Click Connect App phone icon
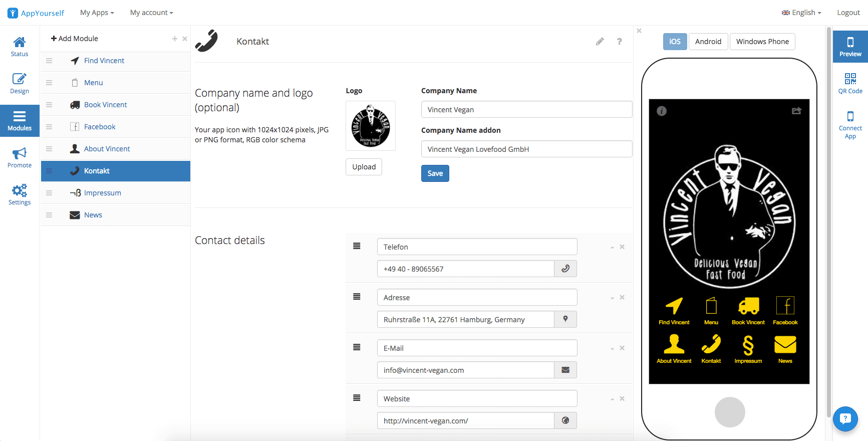The image size is (868, 441). (x=850, y=116)
